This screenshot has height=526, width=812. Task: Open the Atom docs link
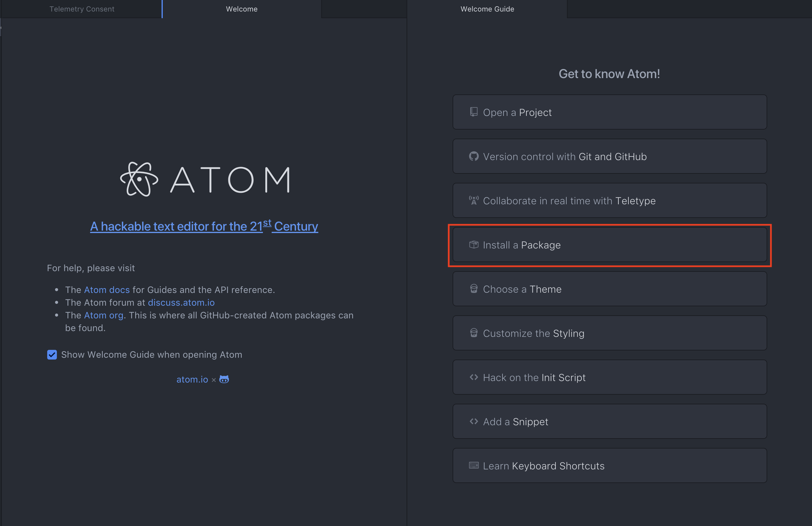pos(107,290)
